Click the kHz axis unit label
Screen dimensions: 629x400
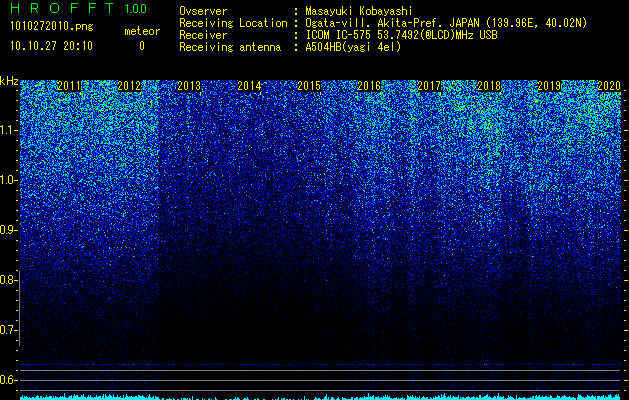tap(9, 81)
